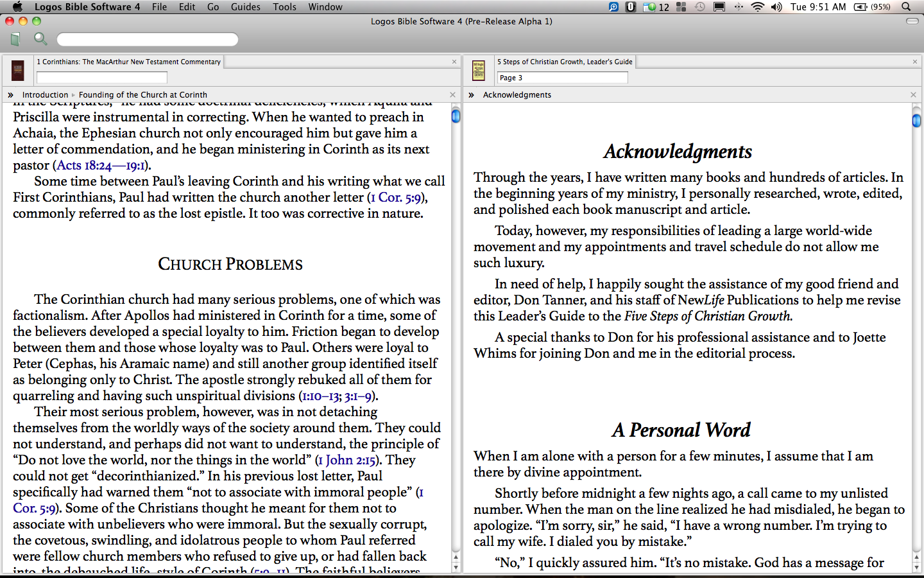Screen dimensions: 924x578
Task: Open the Guides menu
Action: [x=246, y=7]
